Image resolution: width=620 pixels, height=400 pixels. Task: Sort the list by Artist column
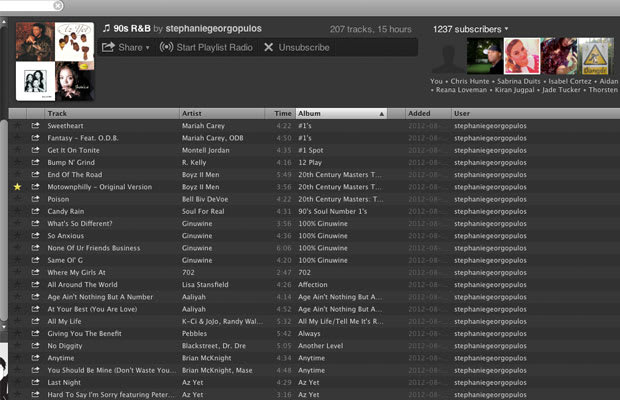tap(222, 113)
